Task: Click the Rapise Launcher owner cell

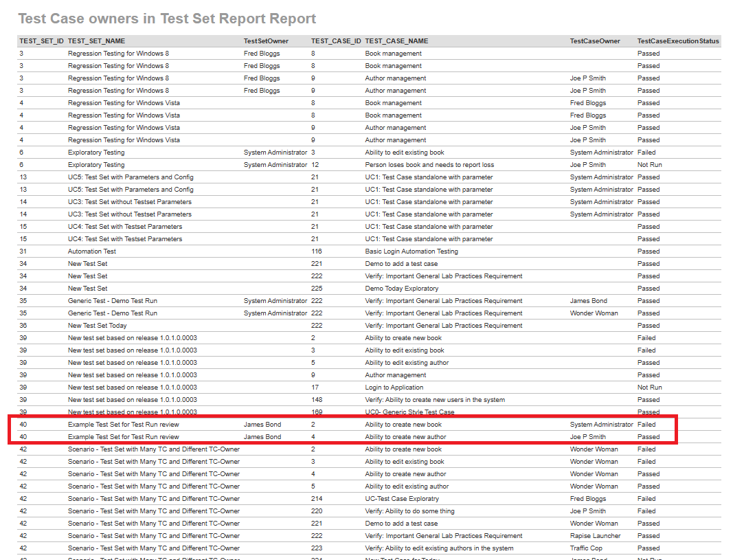Action: [x=595, y=536]
